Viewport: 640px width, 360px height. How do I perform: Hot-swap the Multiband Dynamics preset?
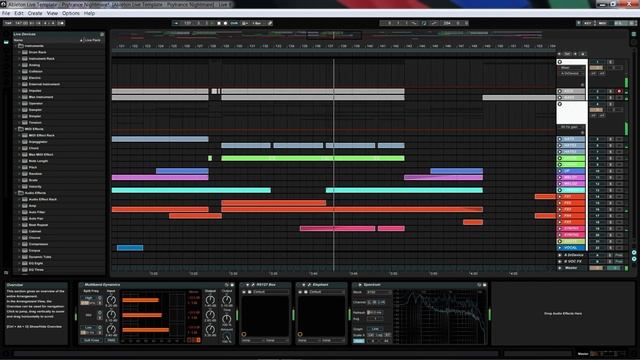227,285
